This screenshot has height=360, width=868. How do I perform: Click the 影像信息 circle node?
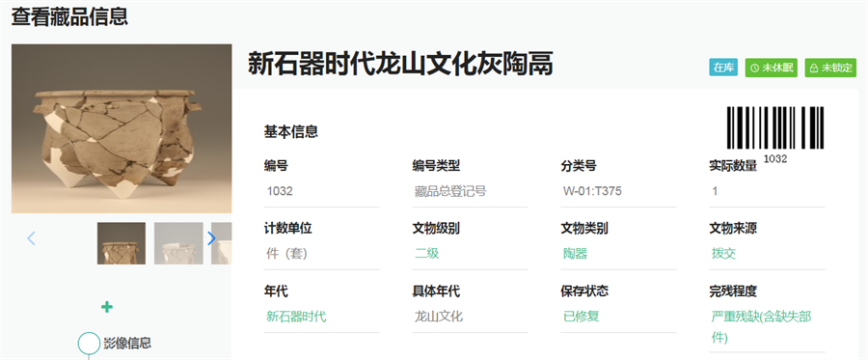pos(89,344)
